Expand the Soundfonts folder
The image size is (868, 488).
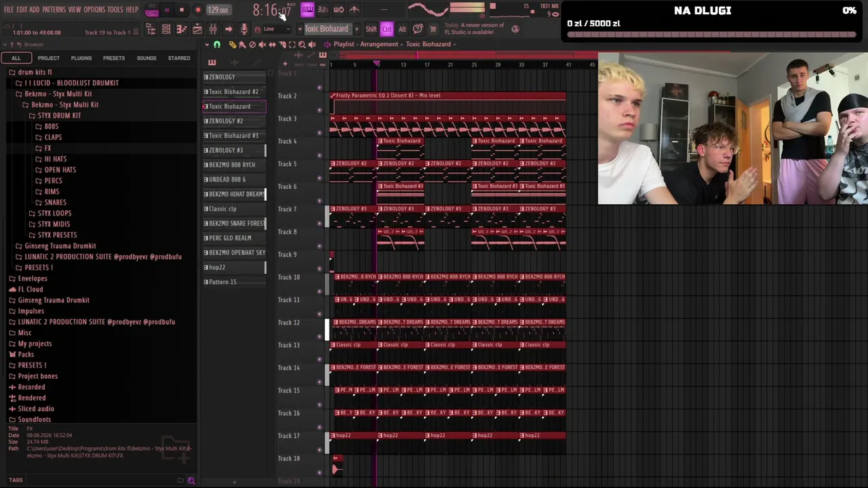coord(30,420)
